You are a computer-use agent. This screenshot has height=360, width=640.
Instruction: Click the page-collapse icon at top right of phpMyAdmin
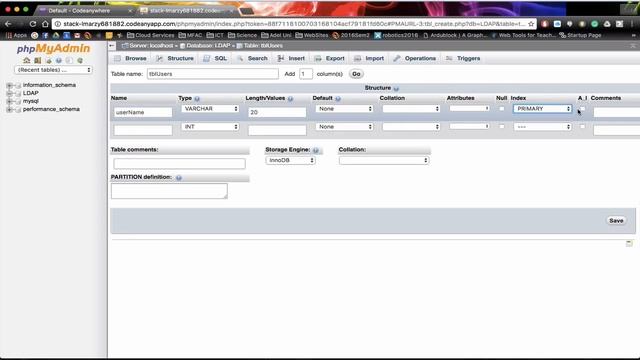(633, 46)
